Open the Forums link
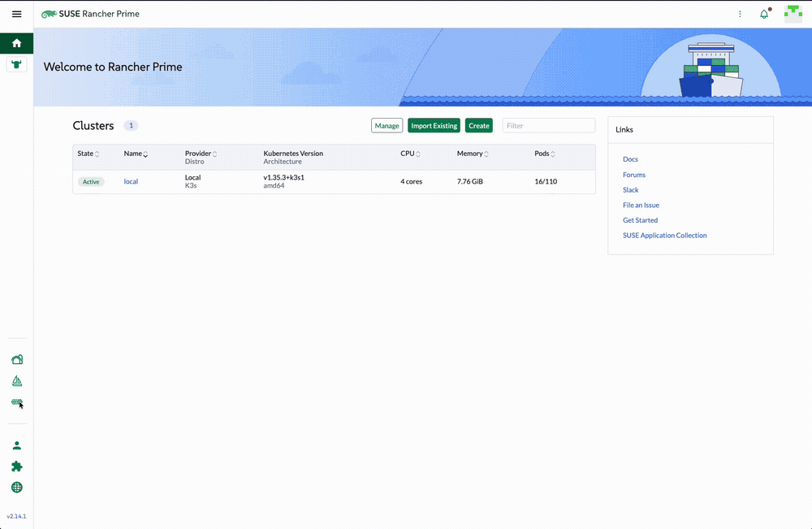Image resolution: width=812 pixels, height=529 pixels. [634, 175]
